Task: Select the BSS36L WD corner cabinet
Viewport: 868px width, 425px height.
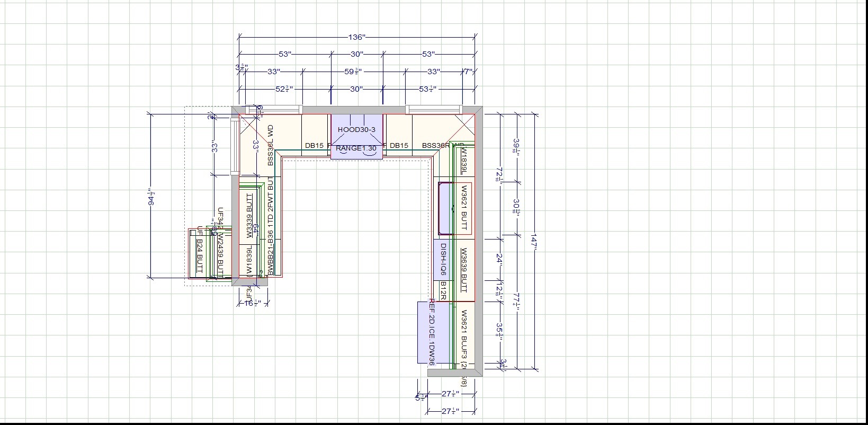Action: coord(270,145)
